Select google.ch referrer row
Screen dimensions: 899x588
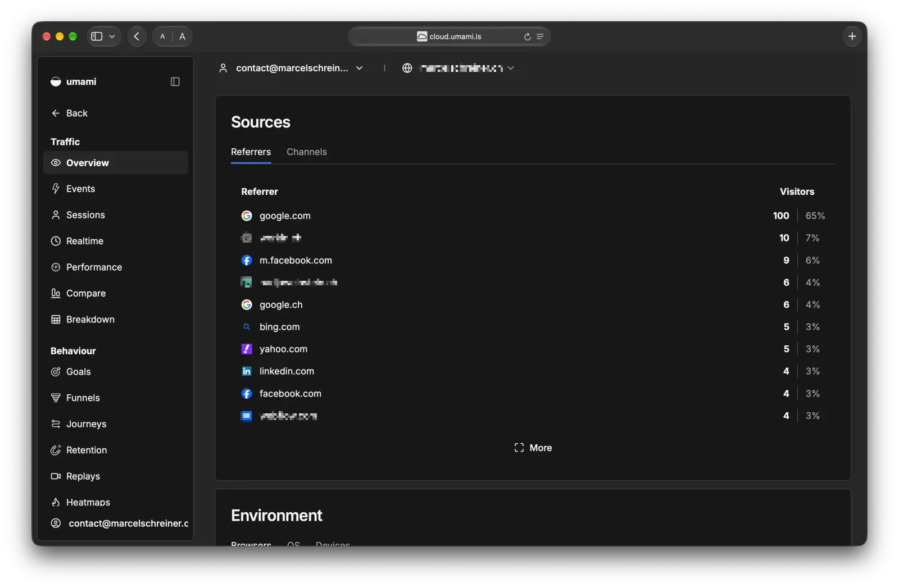pos(533,305)
